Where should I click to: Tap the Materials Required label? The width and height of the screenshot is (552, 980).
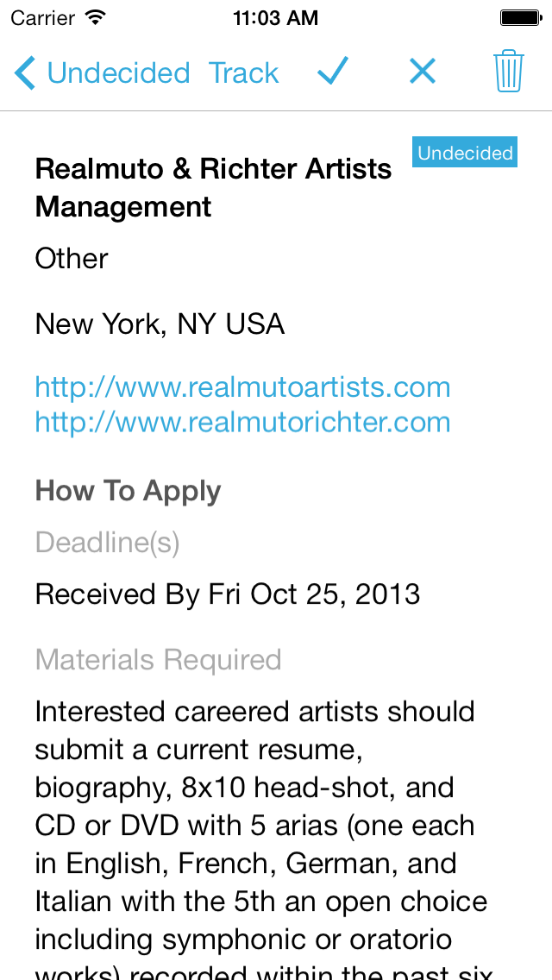(158, 660)
